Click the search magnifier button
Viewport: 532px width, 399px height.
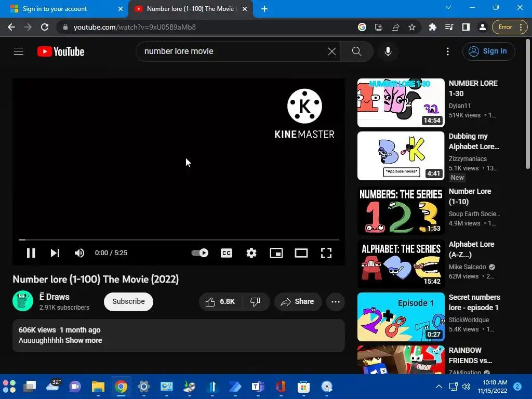point(356,51)
